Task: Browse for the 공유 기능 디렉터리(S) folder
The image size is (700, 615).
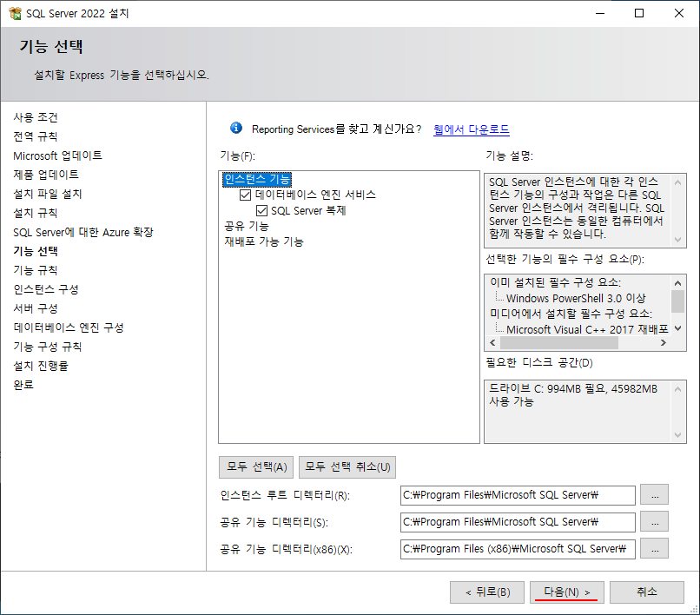Action: pos(654,522)
